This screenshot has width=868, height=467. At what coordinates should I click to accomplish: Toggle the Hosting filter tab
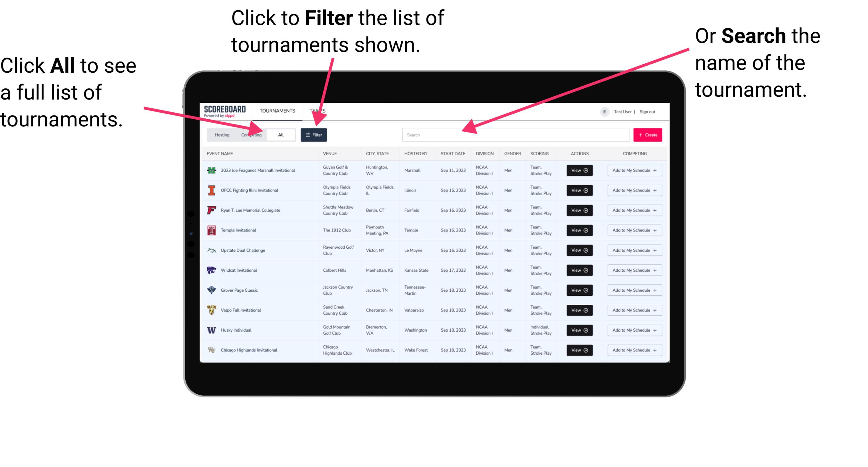coord(220,134)
